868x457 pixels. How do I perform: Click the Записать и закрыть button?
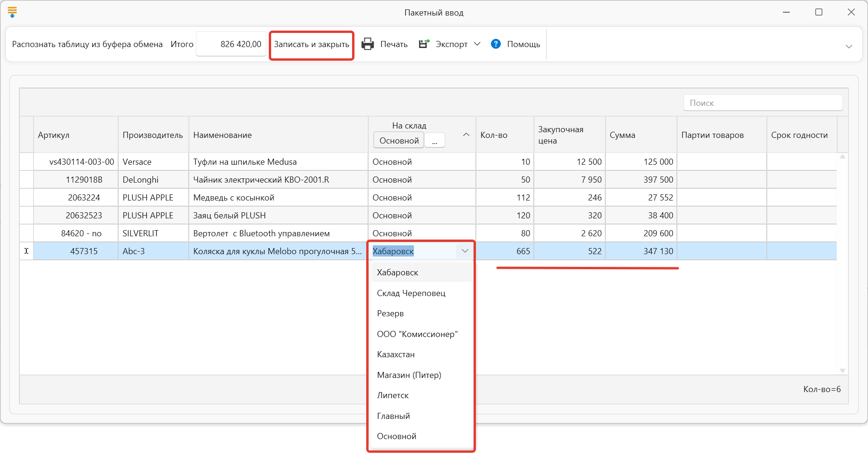pos(312,44)
